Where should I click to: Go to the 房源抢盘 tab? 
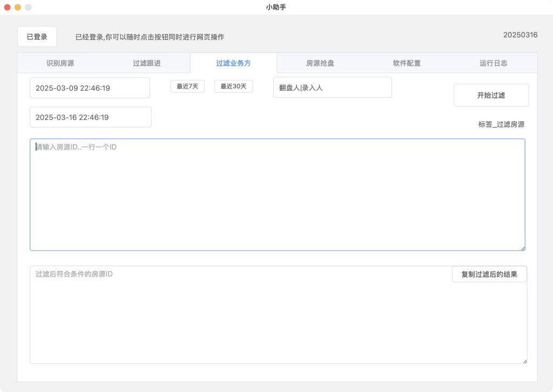point(320,63)
